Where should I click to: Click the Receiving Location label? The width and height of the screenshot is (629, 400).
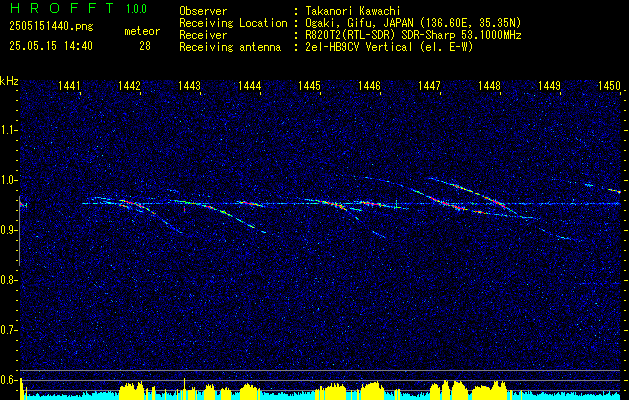click(x=233, y=23)
